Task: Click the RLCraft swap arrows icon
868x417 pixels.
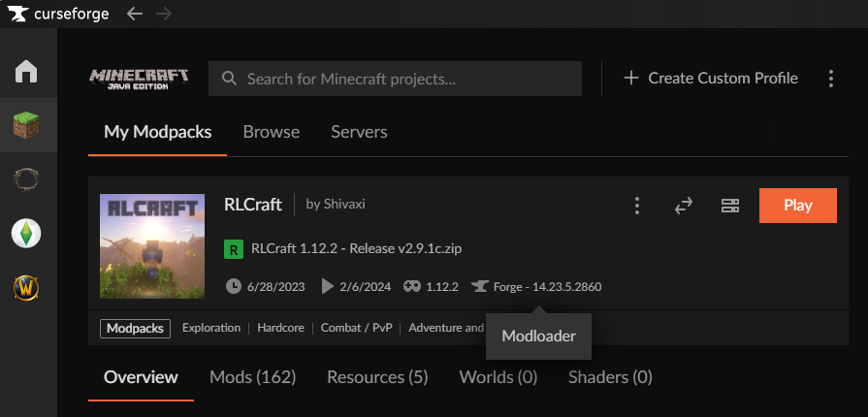Action: click(684, 206)
